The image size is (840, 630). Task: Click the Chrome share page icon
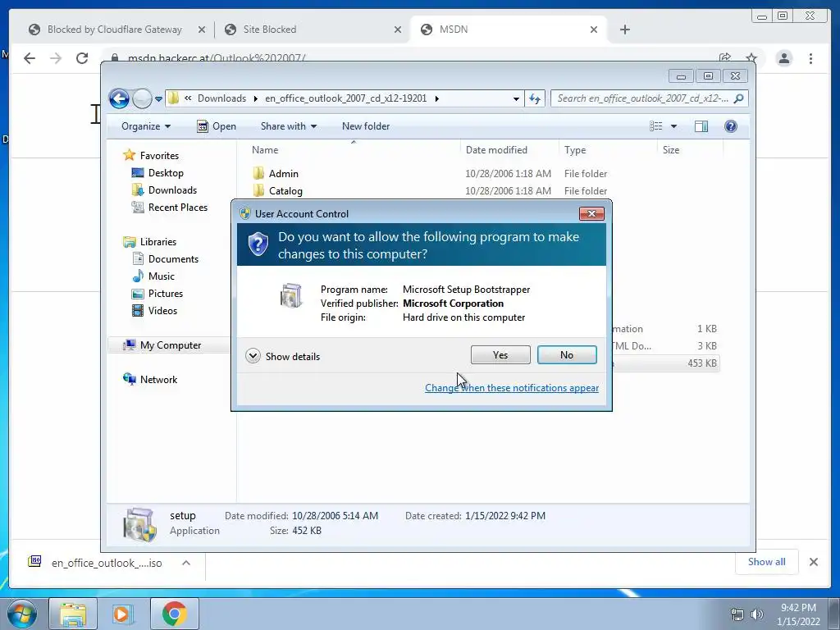(x=725, y=58)
